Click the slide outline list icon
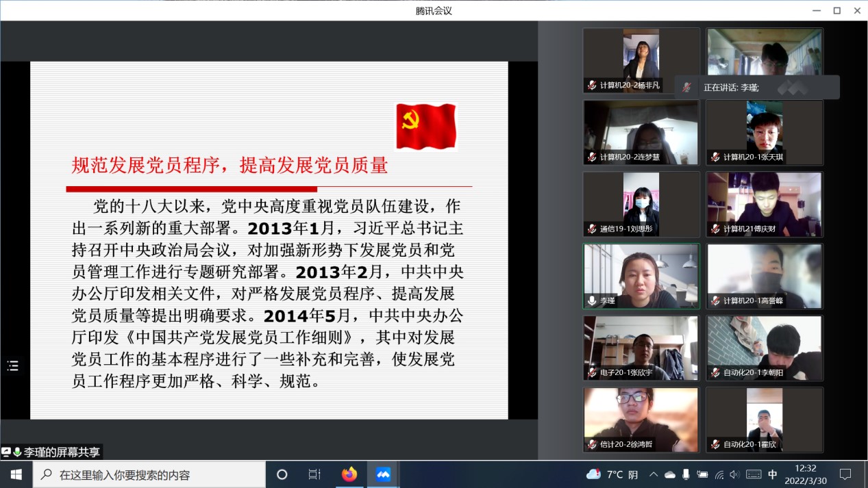868x488 pixels. pos(12,366)
